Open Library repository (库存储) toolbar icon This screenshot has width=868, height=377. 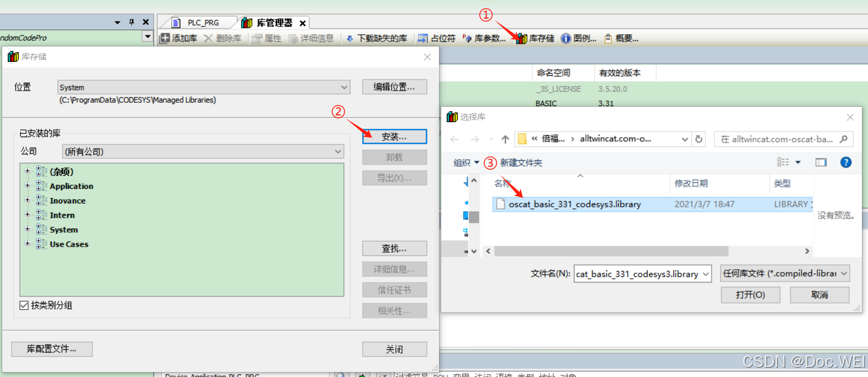point(522,38)
